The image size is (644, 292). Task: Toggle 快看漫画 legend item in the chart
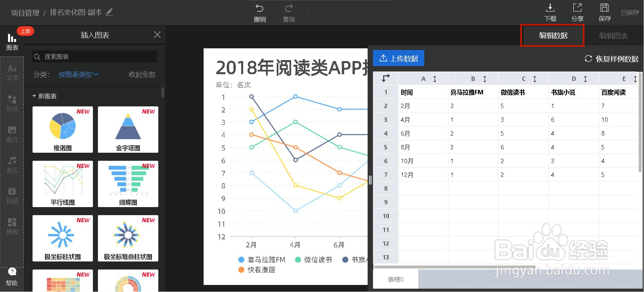click(257, 270)
